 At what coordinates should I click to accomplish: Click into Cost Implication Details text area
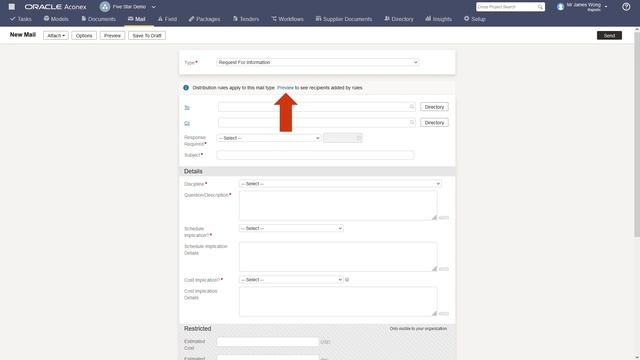pyautogui.click(x=338, y=301)
